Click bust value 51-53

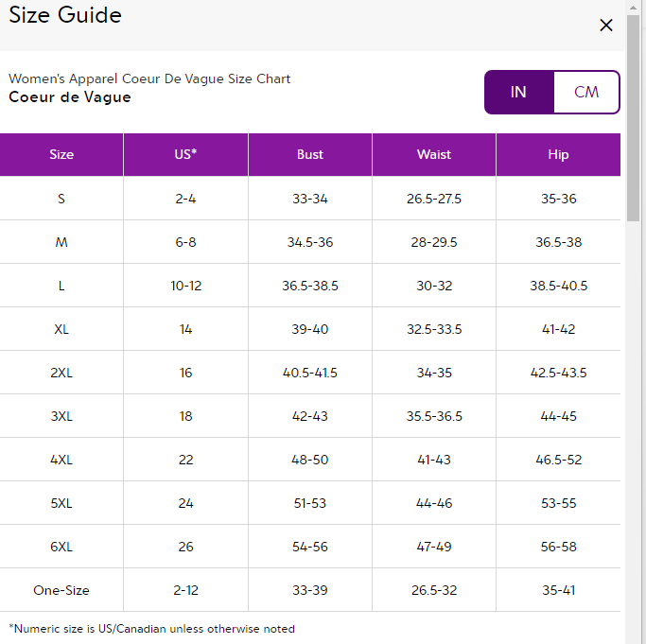tap(310, 503)
